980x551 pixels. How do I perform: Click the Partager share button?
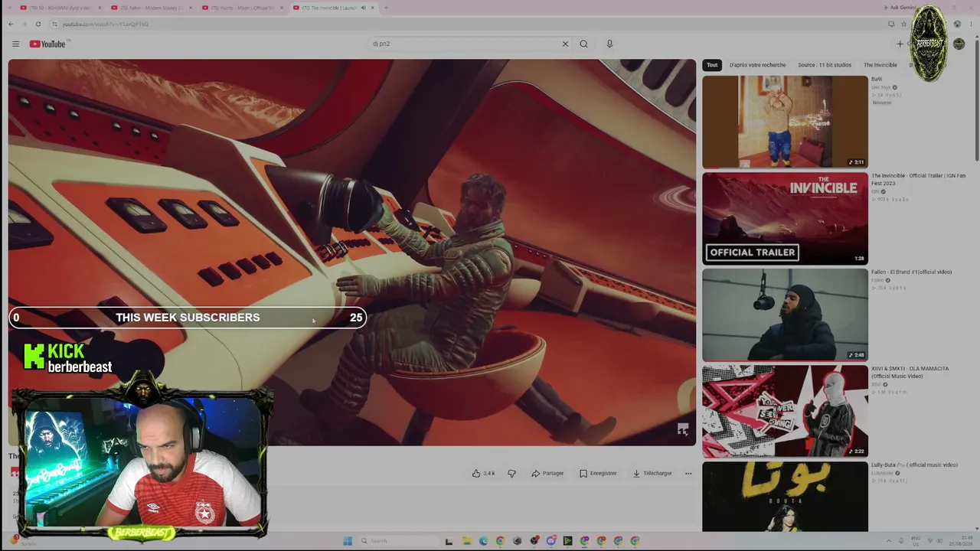[547, 473]
